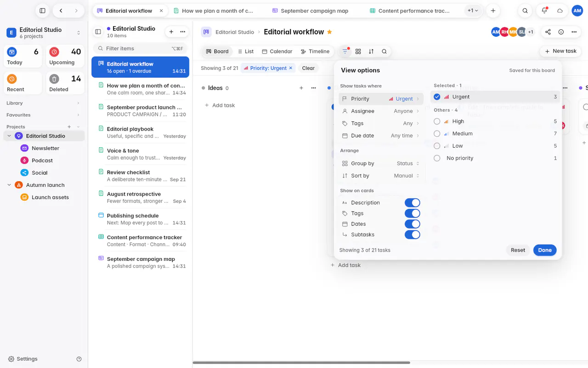The height and width of the screenshot is (368, 588).
Task: Open the info icon beside share
Action: tap(561, 32)
